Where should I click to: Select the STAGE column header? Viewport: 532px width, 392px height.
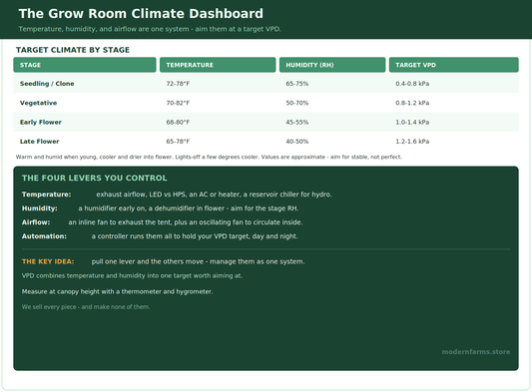pyautogui.click(x=85, y=65)
